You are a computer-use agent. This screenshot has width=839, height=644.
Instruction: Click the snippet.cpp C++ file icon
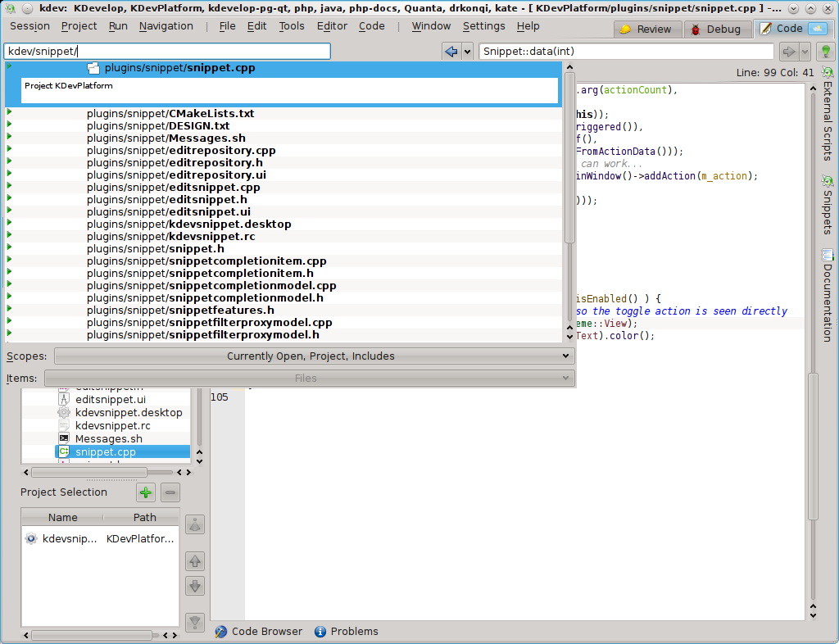64,452
